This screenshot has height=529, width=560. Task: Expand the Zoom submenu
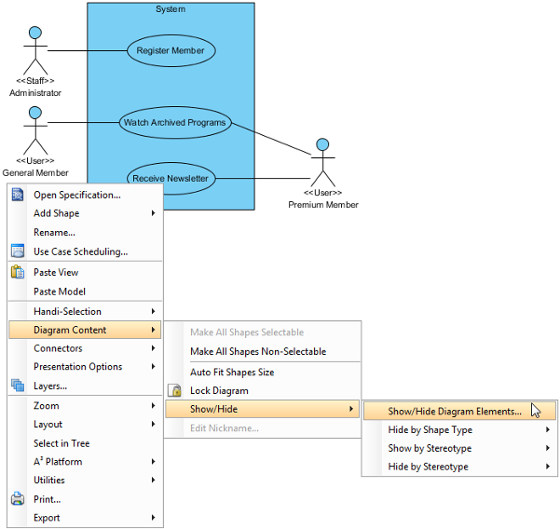point(85,406)
